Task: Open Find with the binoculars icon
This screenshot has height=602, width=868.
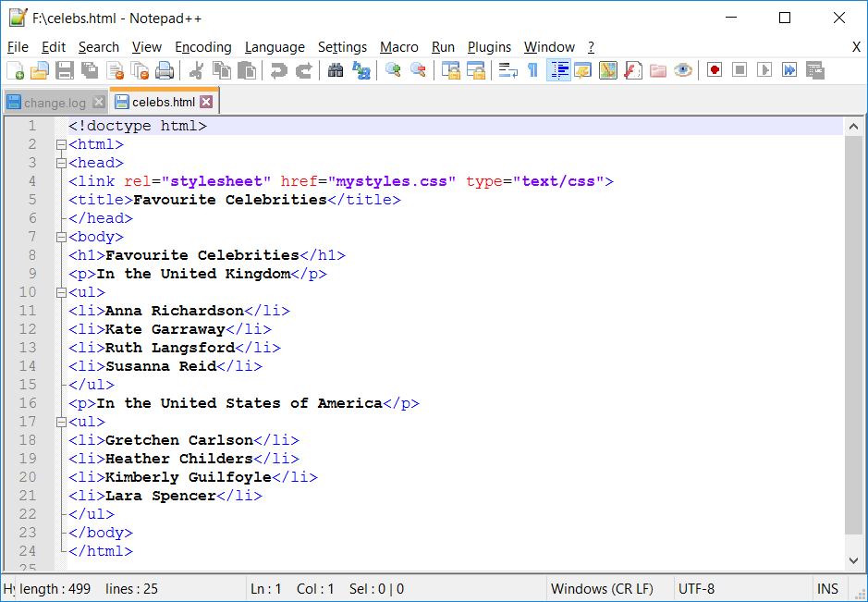Action: (x=336, y=71)
